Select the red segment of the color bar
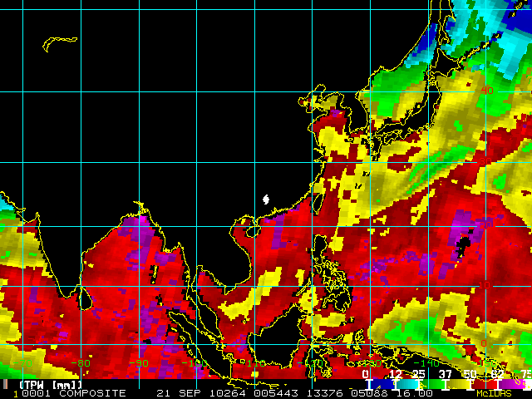The width and height of the screenshot is (532, 399). coord(484,384)
